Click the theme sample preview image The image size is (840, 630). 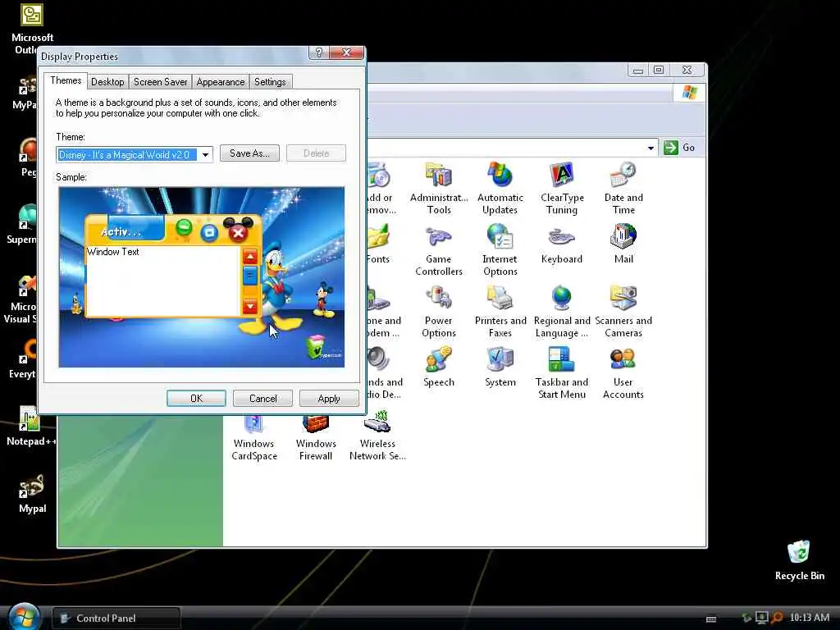click(202, 277)
